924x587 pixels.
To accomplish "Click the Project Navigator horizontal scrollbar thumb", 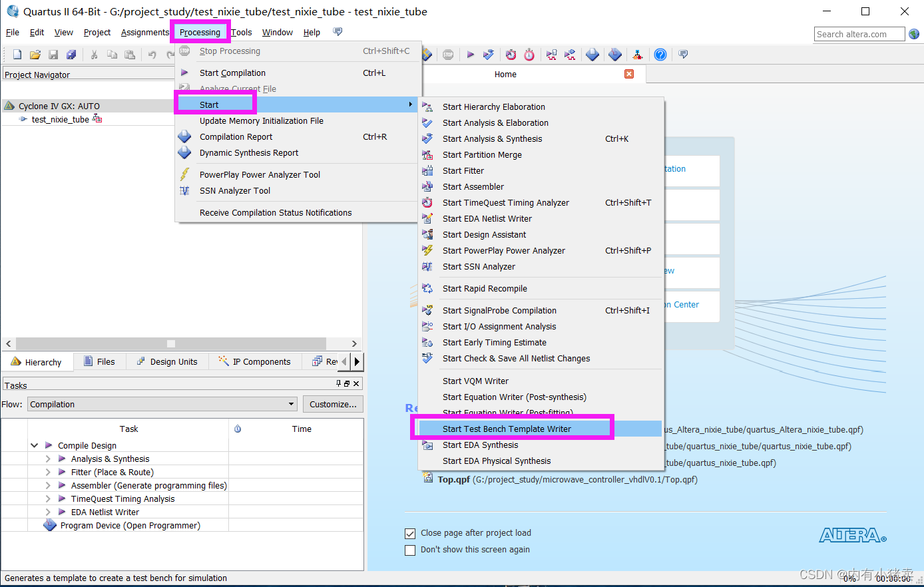I will 171,343.
